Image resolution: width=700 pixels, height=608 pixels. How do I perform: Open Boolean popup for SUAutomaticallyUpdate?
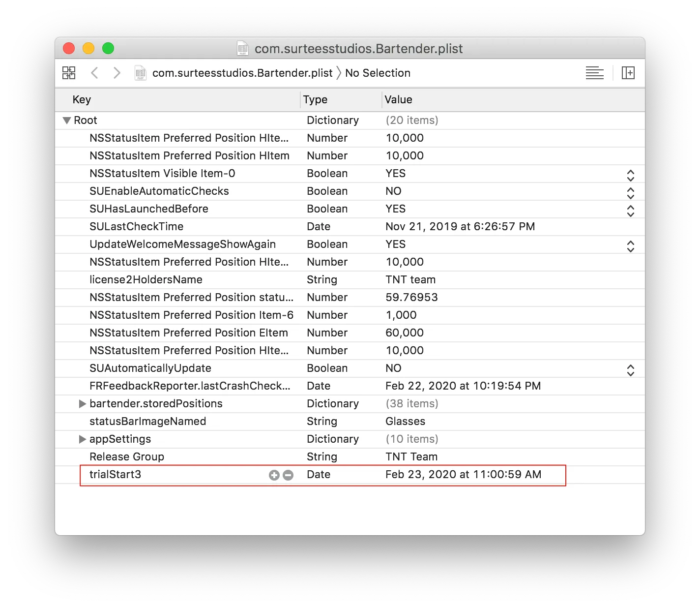(631, 370)
